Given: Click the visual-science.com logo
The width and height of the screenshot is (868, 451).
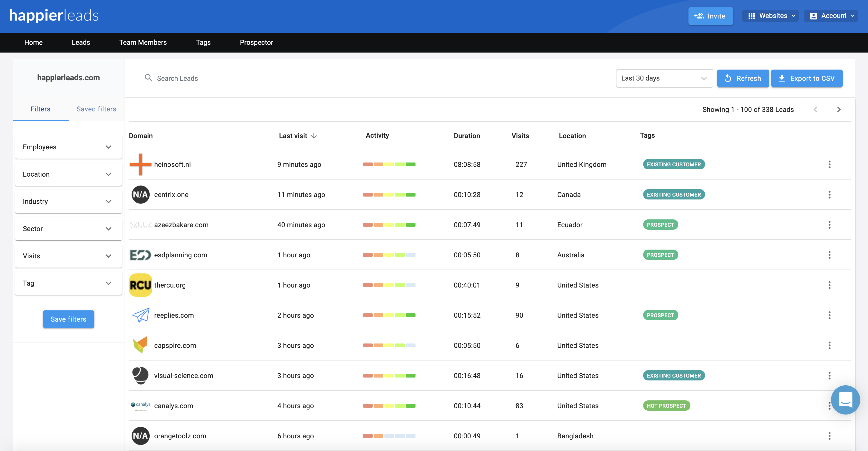Looking at the screenshot, I should (x=141, y=376).
